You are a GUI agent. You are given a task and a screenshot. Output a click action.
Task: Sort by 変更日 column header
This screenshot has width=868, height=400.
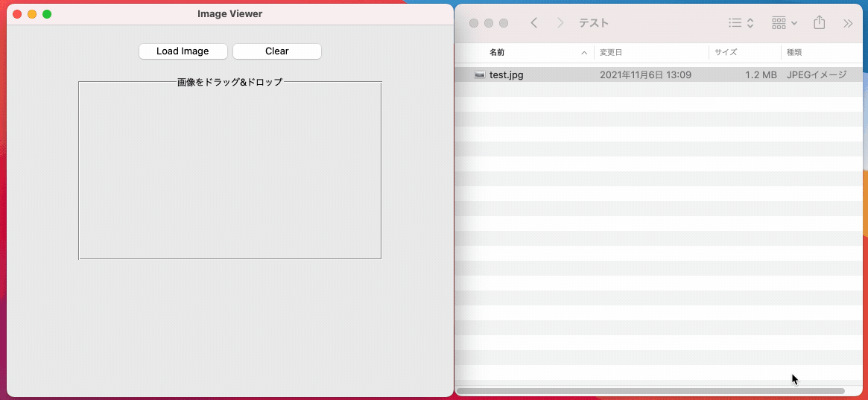[611, 53]
